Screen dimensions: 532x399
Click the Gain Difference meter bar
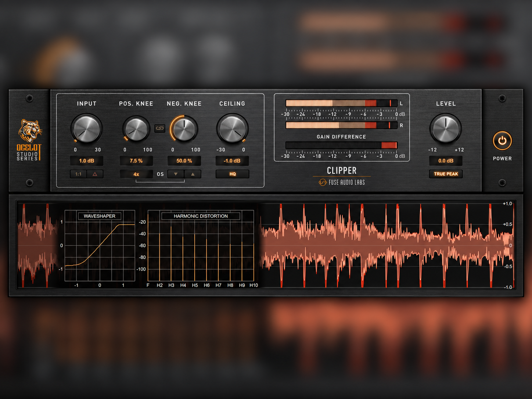point(341,145)
